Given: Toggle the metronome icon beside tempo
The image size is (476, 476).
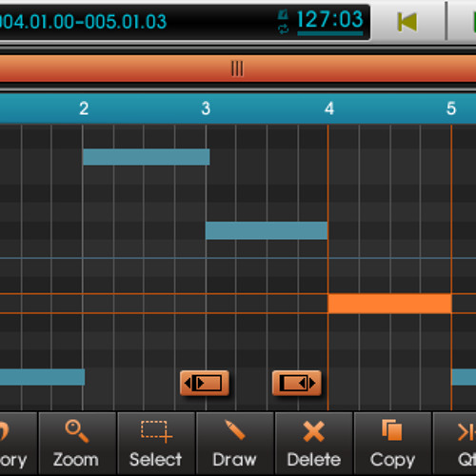Looking at the screenshot, I should [x=283, y=14].
